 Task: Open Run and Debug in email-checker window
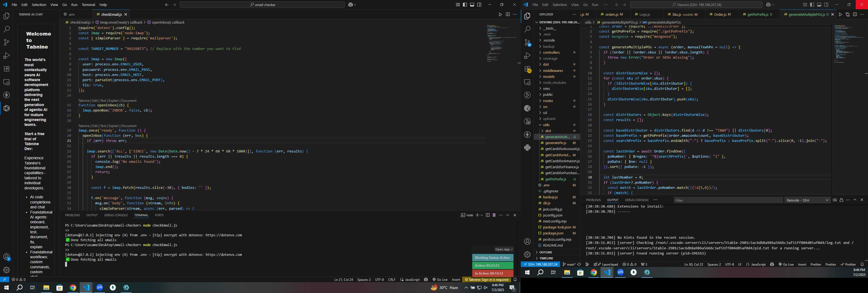click(7, 56)
